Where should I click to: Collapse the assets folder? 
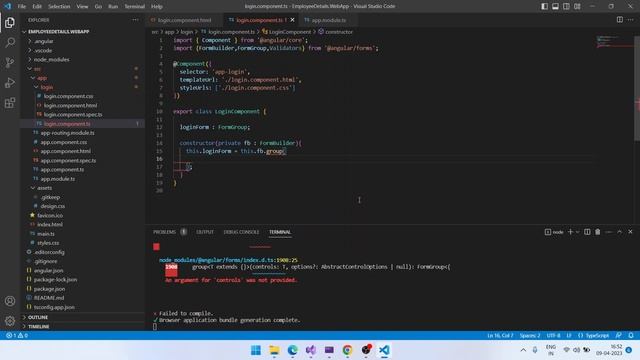[x=44, y=188]
